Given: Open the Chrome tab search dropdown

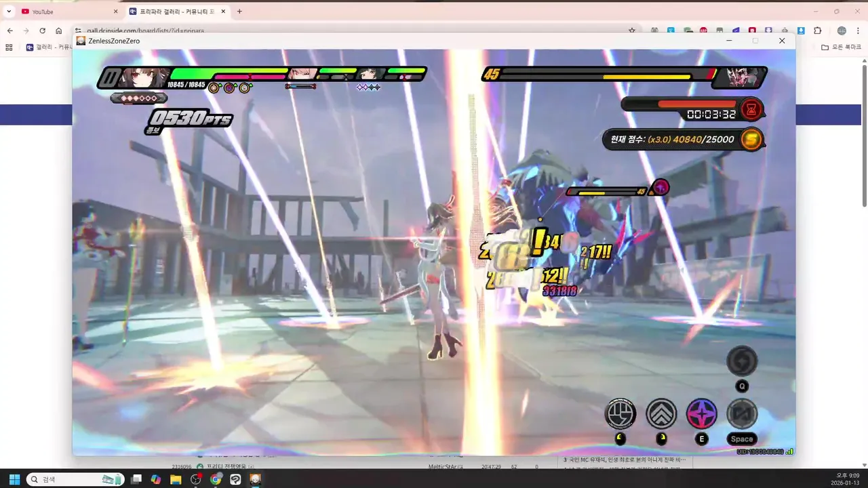Looking at the screenshot, I should 9,12.
